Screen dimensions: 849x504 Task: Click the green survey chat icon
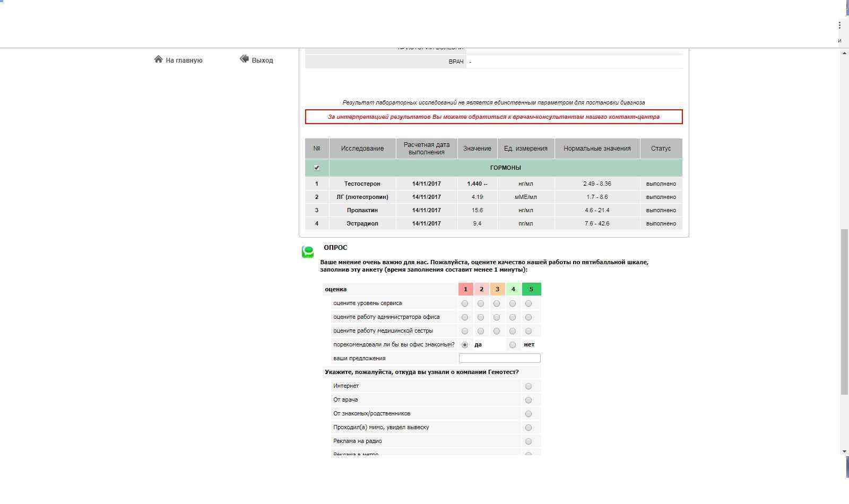pyautogui.click(x=308, y=252)
